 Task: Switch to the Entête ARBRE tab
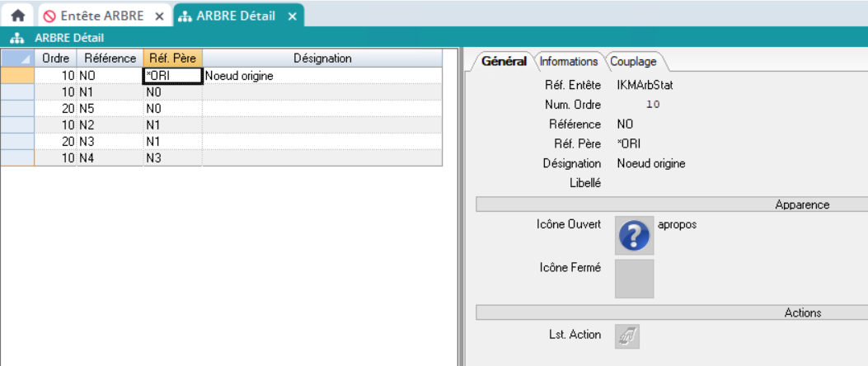(x=101, y=16)
